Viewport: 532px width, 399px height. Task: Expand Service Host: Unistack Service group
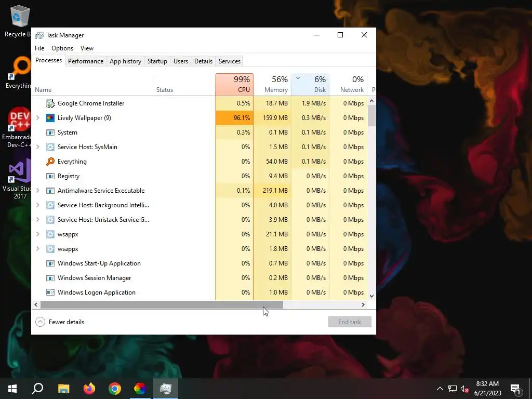click(x=37, y=220)
